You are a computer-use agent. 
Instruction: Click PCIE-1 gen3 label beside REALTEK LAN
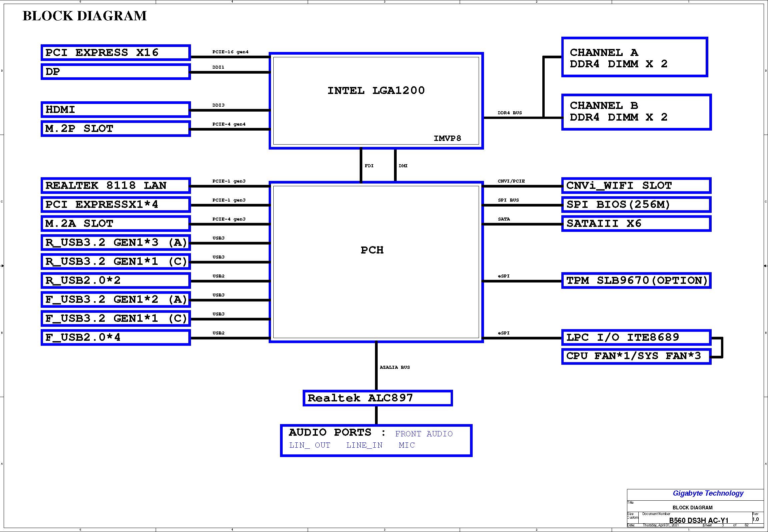pyautogui.click(x=229, y=181)
